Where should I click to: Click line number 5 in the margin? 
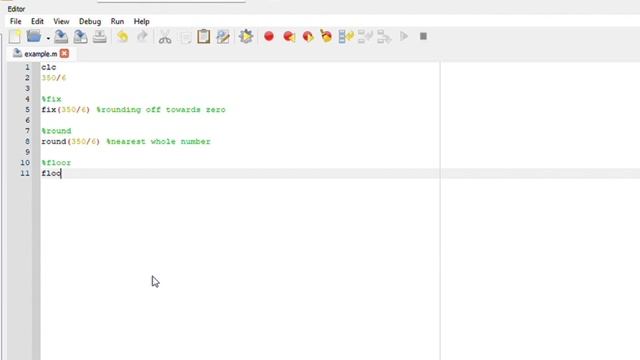click(27, 110)
